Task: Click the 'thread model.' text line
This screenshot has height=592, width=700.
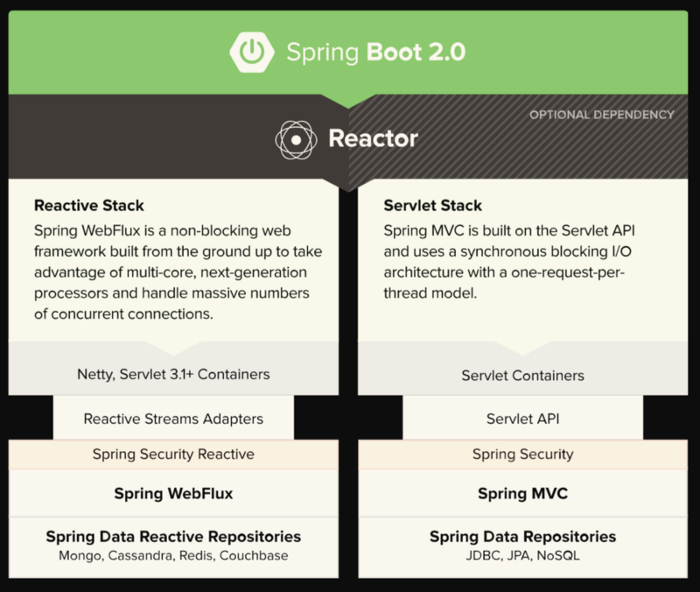Action: click(430, 293)
